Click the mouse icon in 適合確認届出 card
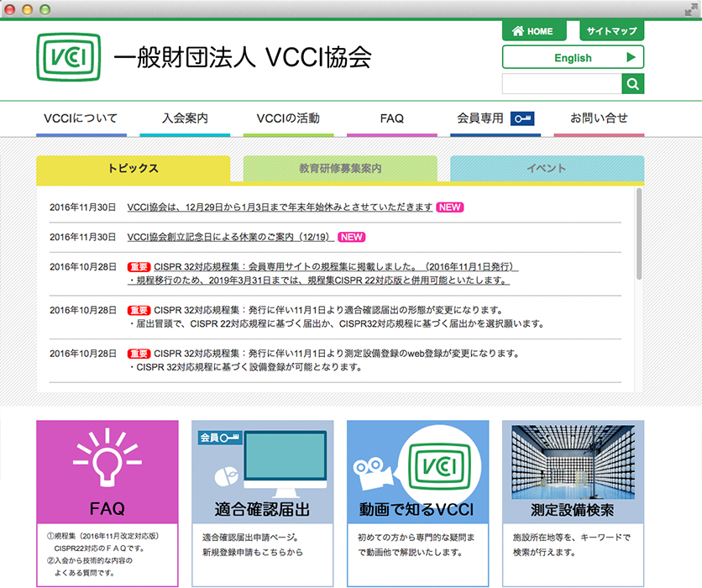The width and height of the screenshot is (702, 588). 226,476
